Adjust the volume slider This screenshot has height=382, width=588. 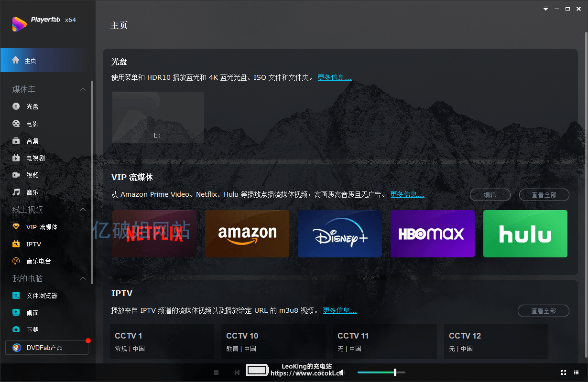click(381, 372)
